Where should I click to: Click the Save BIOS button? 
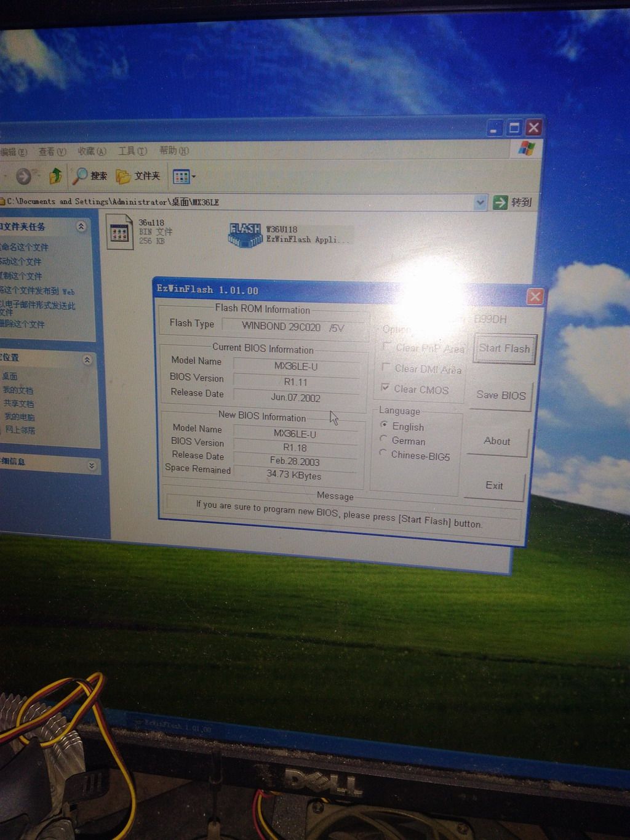[x=501, y=395]
